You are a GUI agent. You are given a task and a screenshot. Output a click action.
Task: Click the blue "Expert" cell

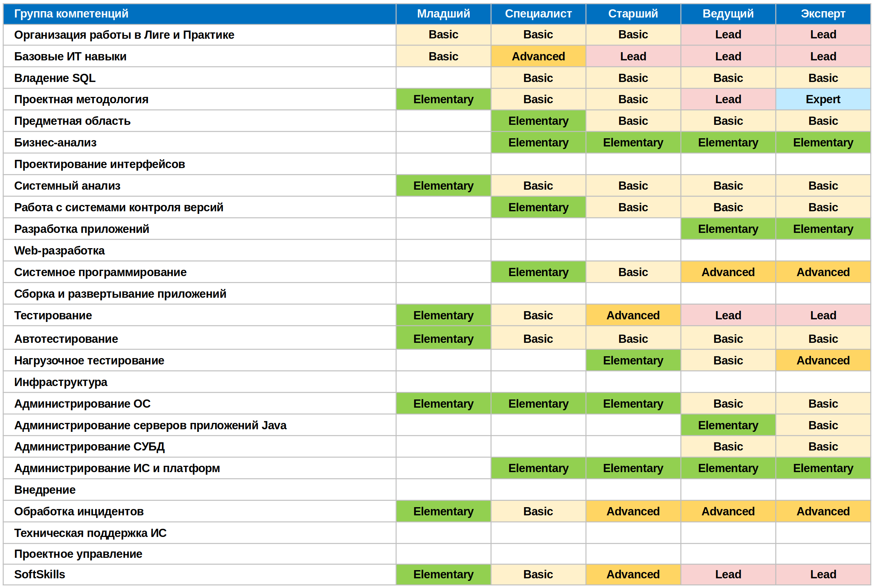(x=823, y=99)
